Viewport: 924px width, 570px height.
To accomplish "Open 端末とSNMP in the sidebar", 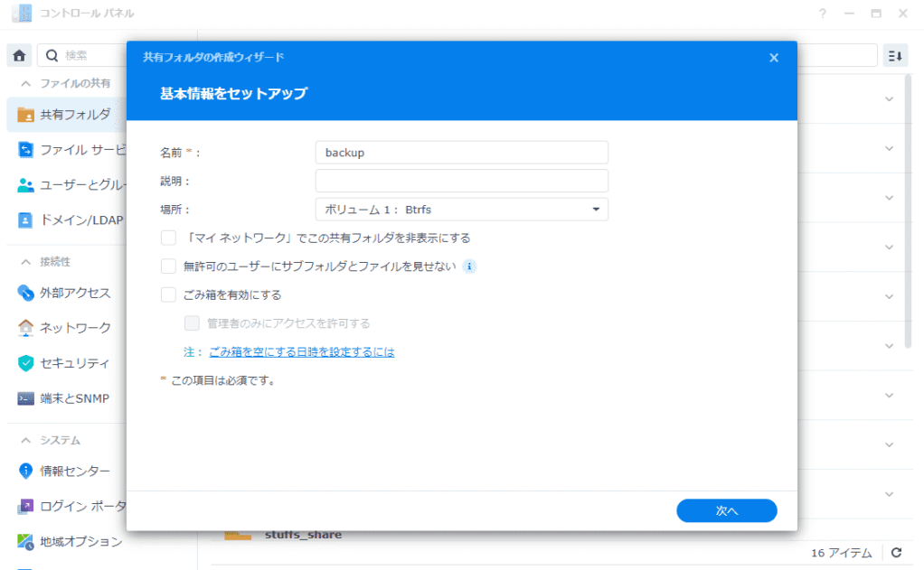I will point(74,398).
